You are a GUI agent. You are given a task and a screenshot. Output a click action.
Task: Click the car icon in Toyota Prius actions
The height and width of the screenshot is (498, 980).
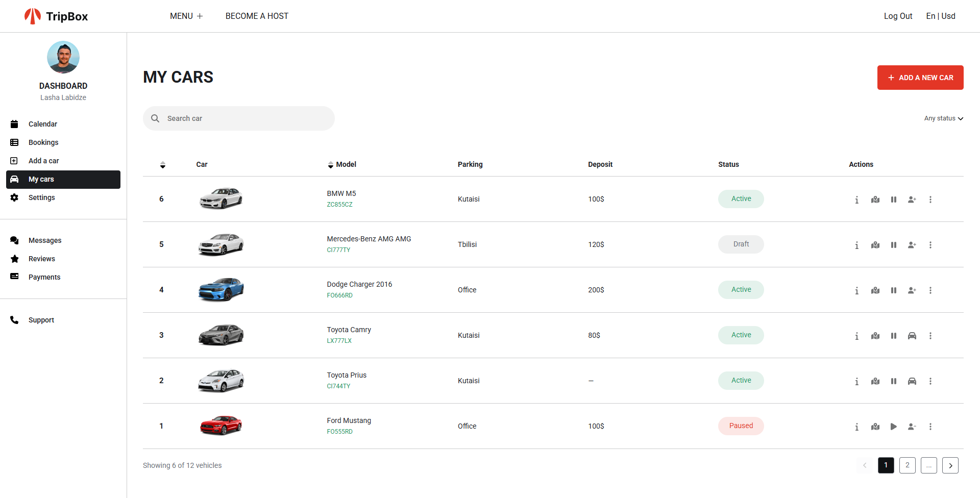tap(912, 381)
